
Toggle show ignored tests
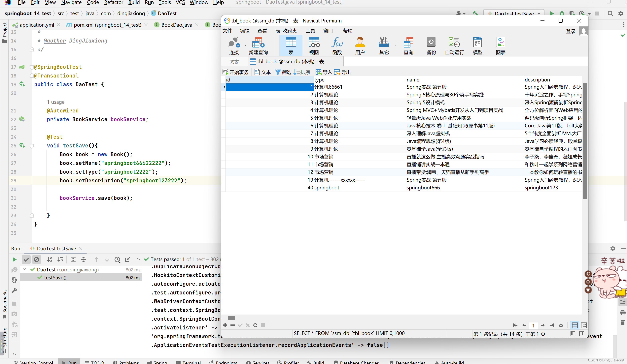coord(37,259)
